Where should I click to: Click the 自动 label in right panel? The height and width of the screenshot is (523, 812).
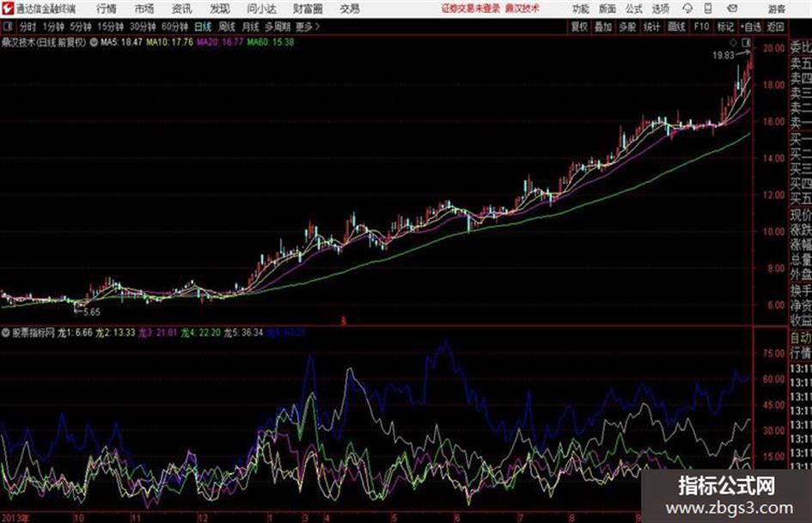[x=801, y=338]
